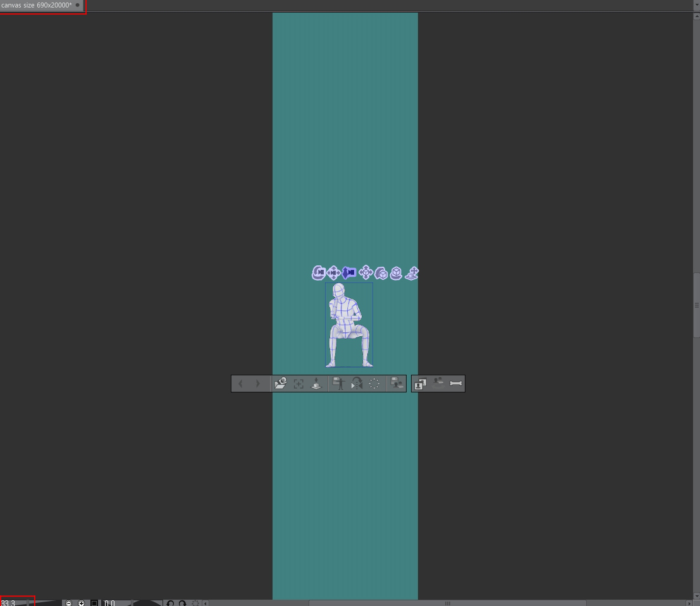This screenshot has width=700, height=606.
Task: Open the canvas tab list dropdown arrow
Action: click(x=696, y=5)
